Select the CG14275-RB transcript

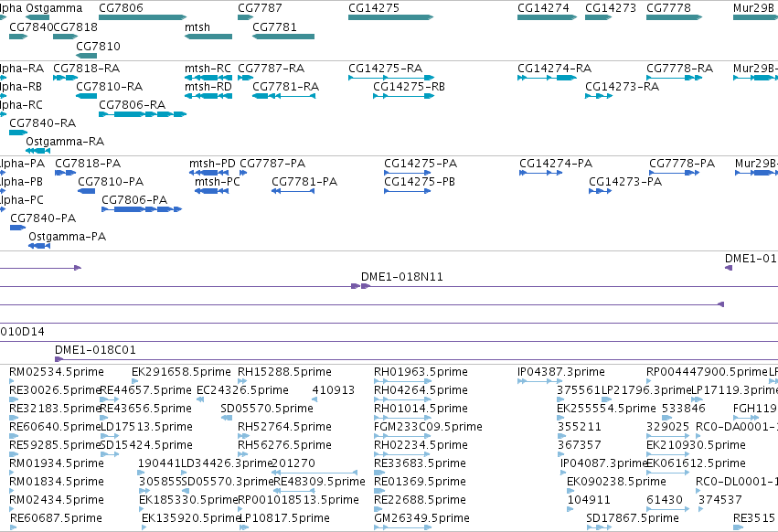tap(404, 96)
